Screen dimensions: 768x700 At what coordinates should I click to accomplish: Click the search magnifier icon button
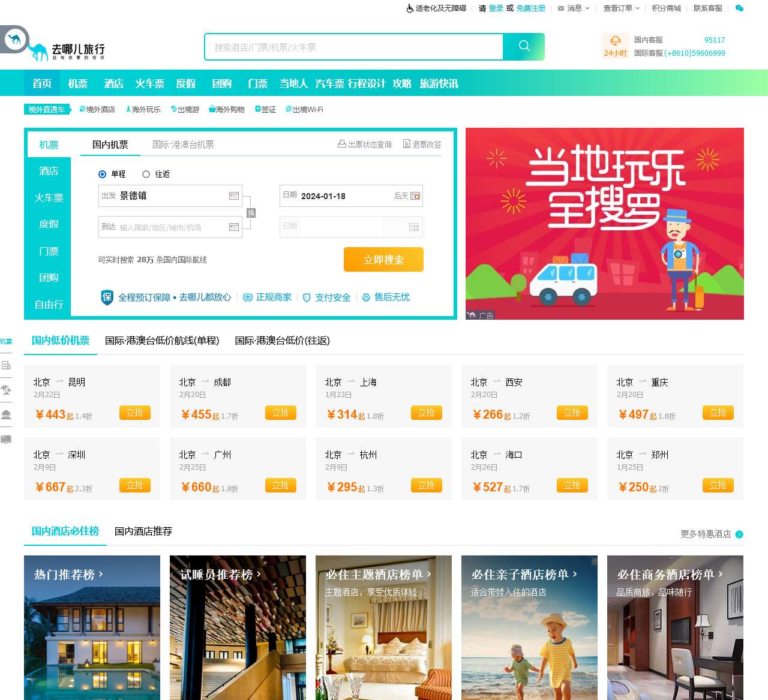click(524, 46)
